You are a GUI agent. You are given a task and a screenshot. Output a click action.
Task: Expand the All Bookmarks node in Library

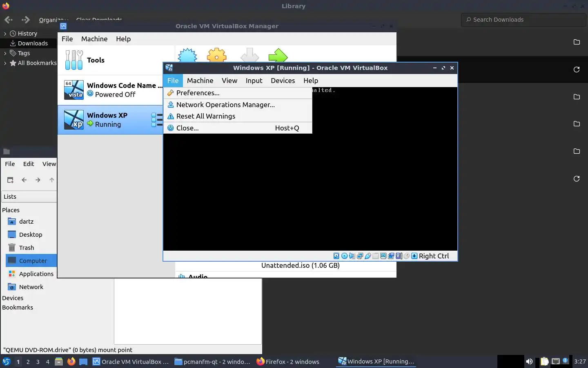[5, 63]
